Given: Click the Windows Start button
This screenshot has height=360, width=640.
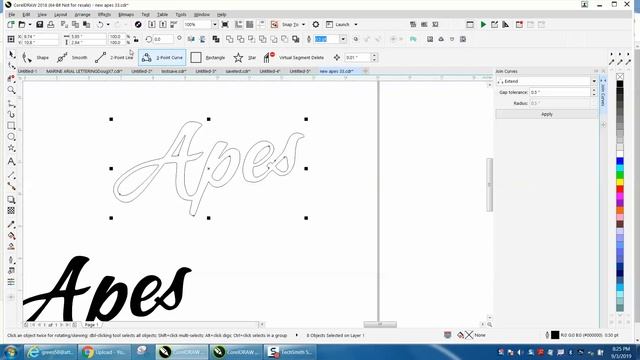Looking at the screenshot, I should 11,351.
